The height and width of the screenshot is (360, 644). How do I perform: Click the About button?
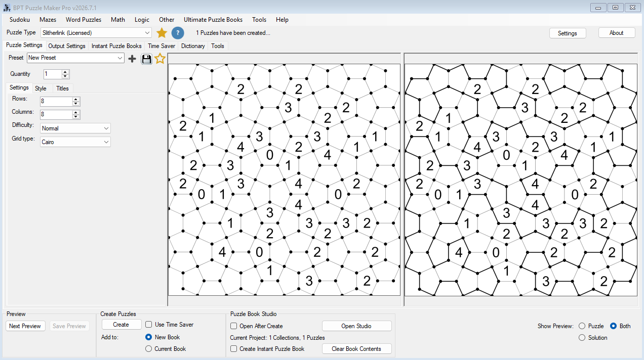(617, 32)
